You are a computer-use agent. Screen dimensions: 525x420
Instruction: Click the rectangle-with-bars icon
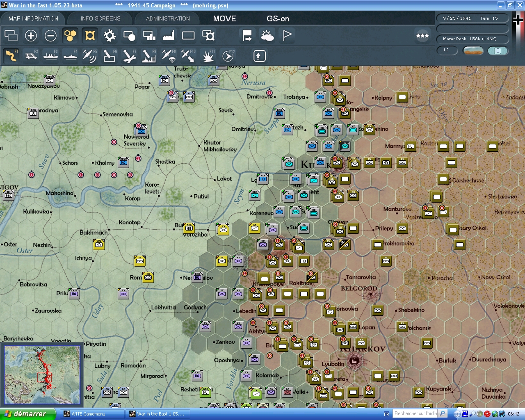(149, 36)
